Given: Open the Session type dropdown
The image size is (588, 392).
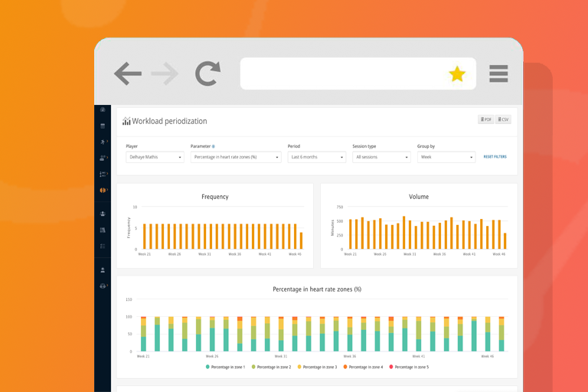Looking at the screenshot, I should coord(381,157).
